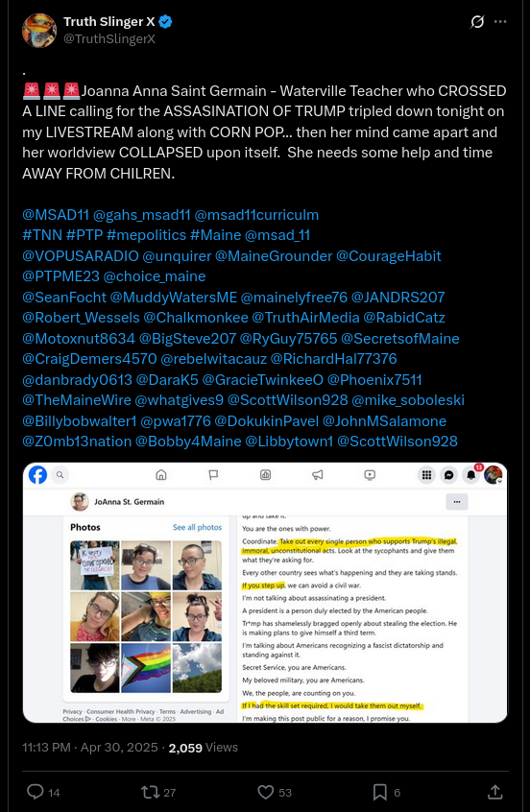
Task: Click the reply speech bubble icon
Action: 36,792
